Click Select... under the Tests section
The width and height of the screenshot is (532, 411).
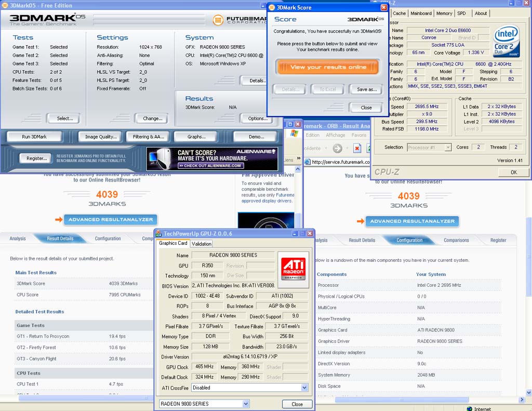[65, 118]
